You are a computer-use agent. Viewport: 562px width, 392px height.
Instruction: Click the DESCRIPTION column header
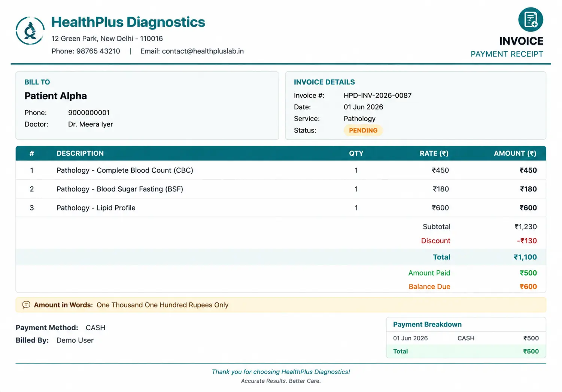pos(80,154)
